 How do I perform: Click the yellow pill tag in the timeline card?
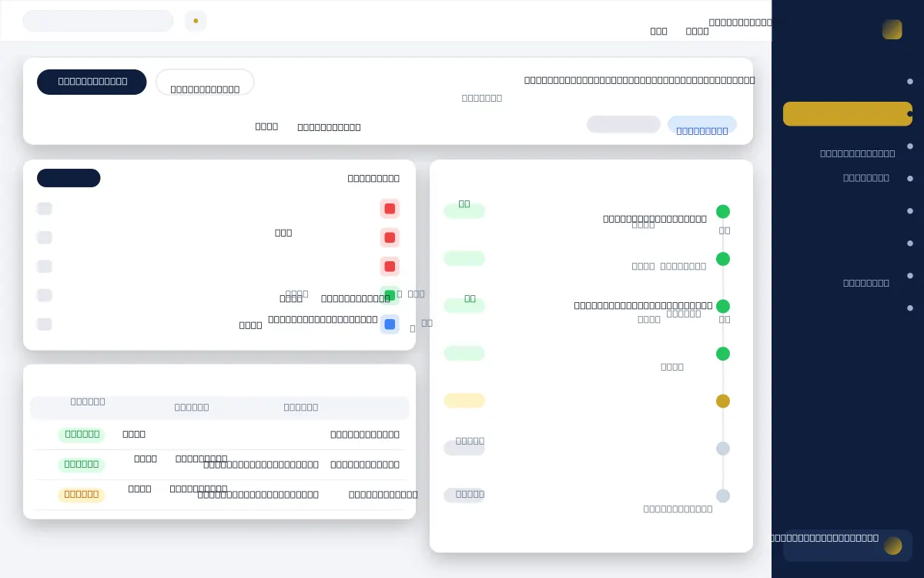(464, 401)
